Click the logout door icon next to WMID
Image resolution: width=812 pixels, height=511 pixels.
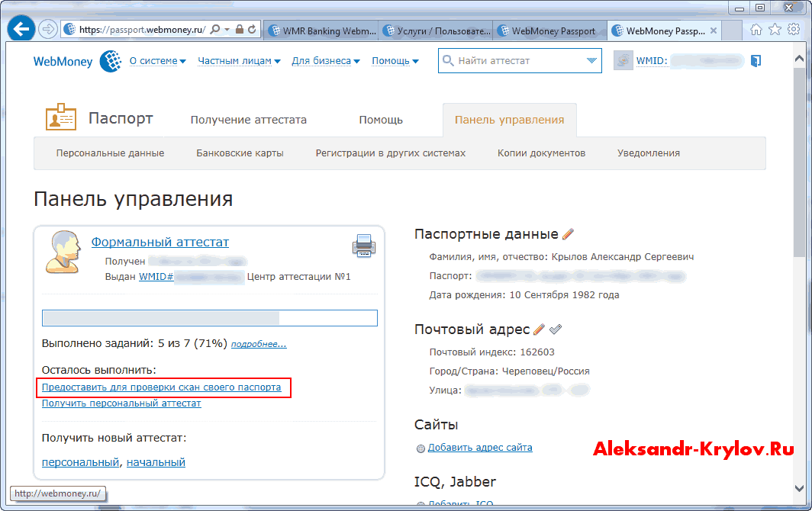756,61
